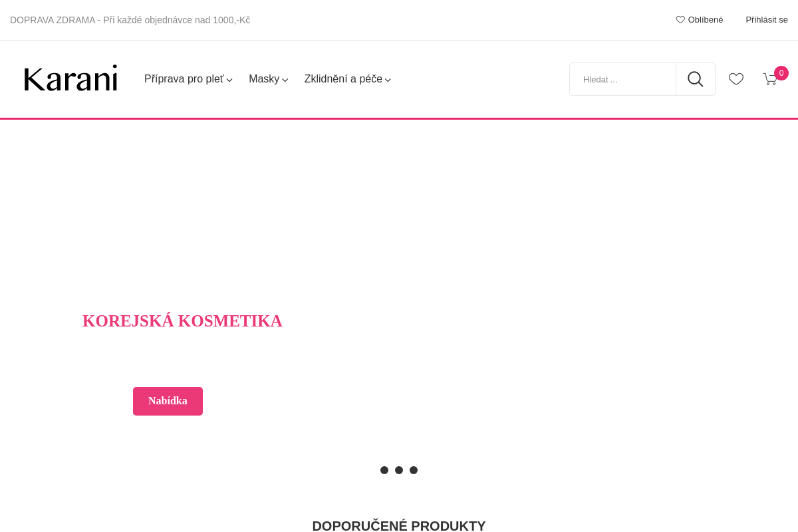Click the cart item count badge

pos(781,73)
